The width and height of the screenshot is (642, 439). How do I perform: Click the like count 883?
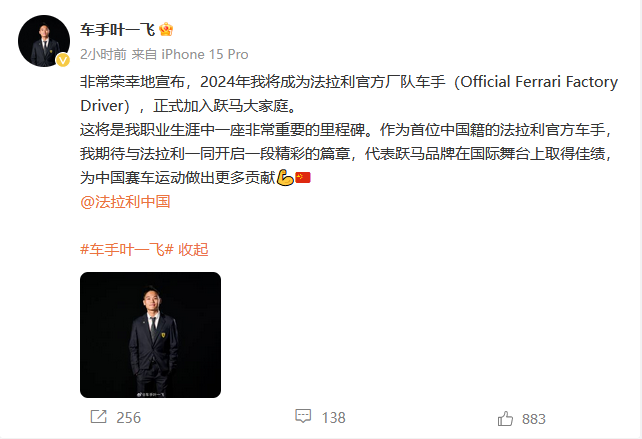533,419
